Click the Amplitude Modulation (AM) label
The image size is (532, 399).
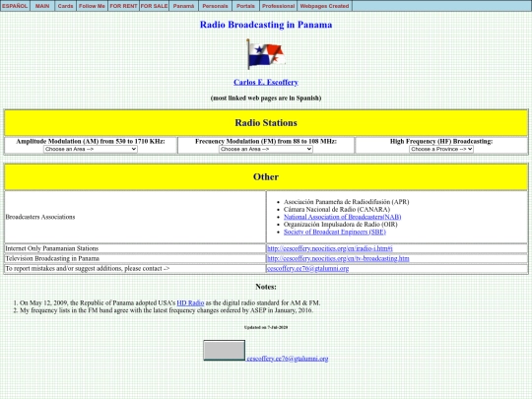click(91, 141)
